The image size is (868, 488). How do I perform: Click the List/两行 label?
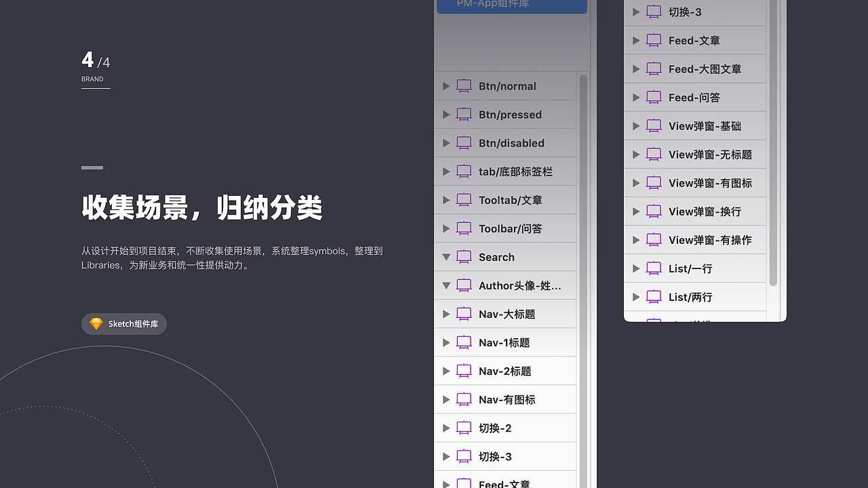coord(690,297)
